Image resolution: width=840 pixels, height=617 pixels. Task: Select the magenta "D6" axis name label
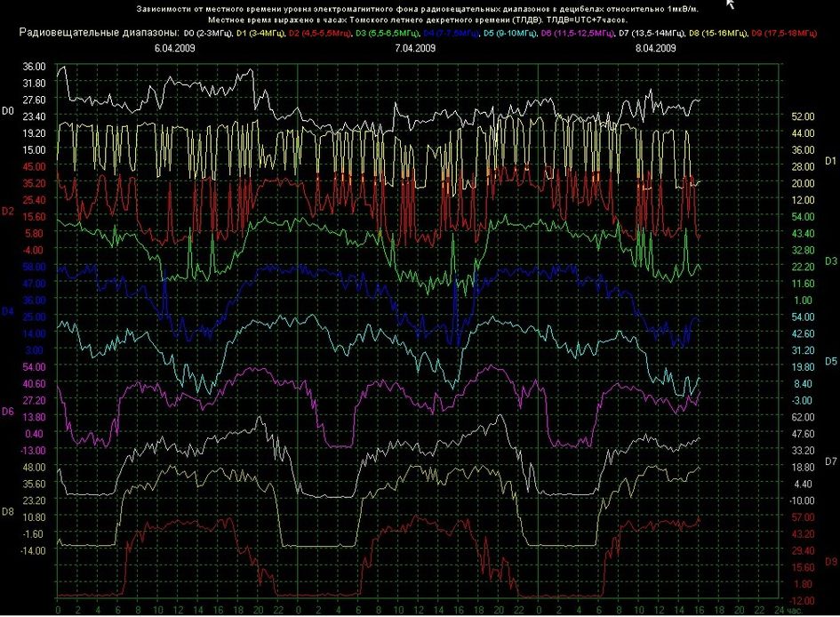coord(7,412)
